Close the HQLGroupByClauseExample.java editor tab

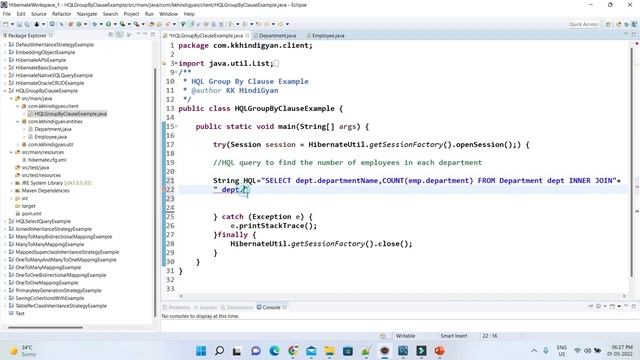click(x=247, y=36)
